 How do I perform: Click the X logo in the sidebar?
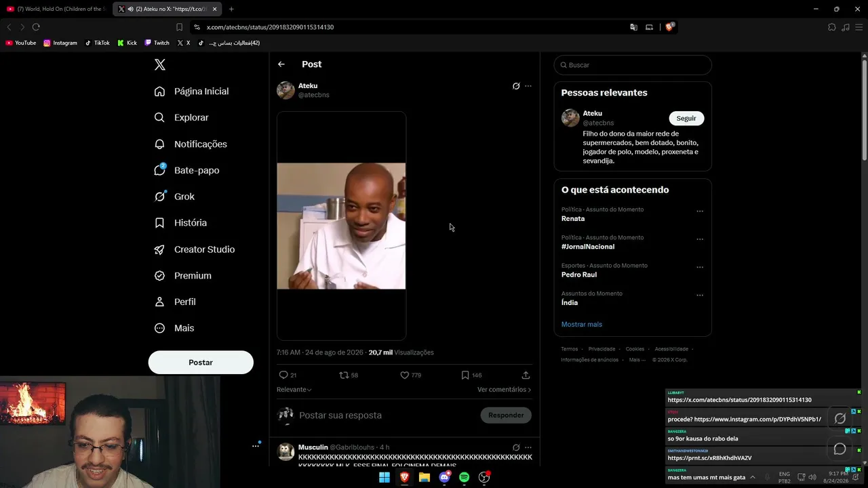[160, 65]
